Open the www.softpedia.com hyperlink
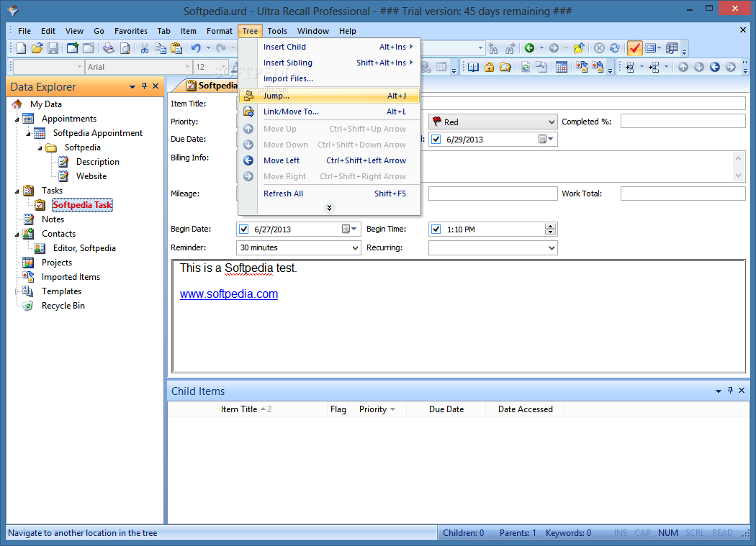This screenshot has height=546, width=756. [229, 294]
